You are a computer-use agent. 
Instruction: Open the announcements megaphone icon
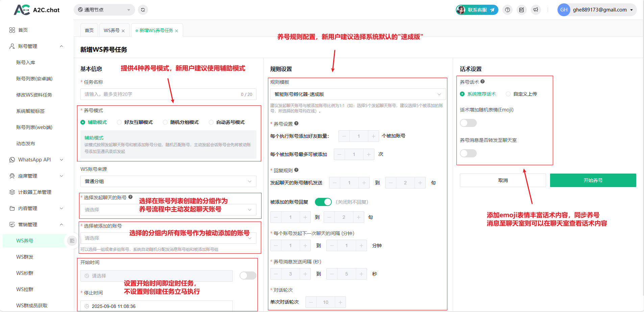[536, 10]
